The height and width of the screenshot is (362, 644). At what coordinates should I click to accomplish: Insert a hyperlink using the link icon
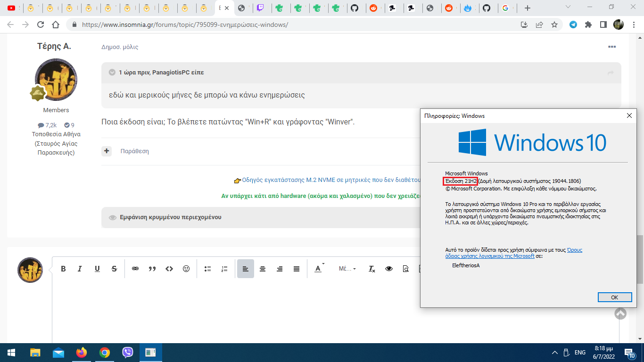pyautogui.click(x=135, y=269)
